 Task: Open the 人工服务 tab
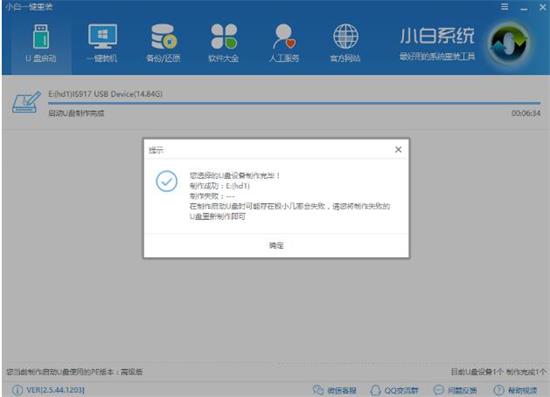tap(284, 44)
